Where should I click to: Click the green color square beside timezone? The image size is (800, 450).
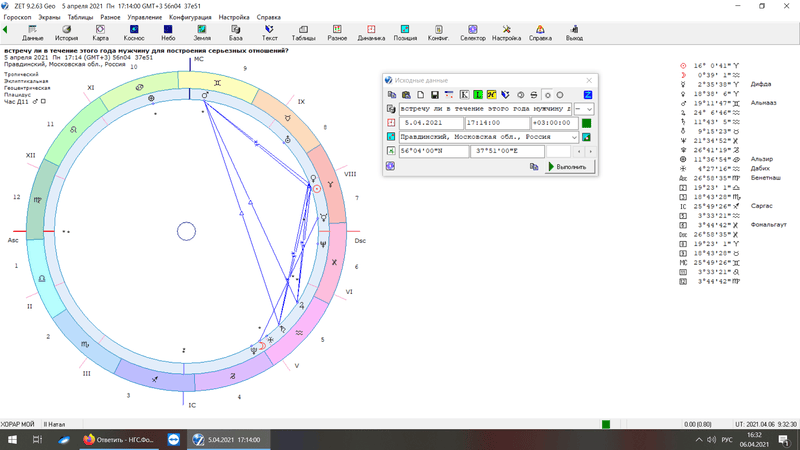[587, 123]
